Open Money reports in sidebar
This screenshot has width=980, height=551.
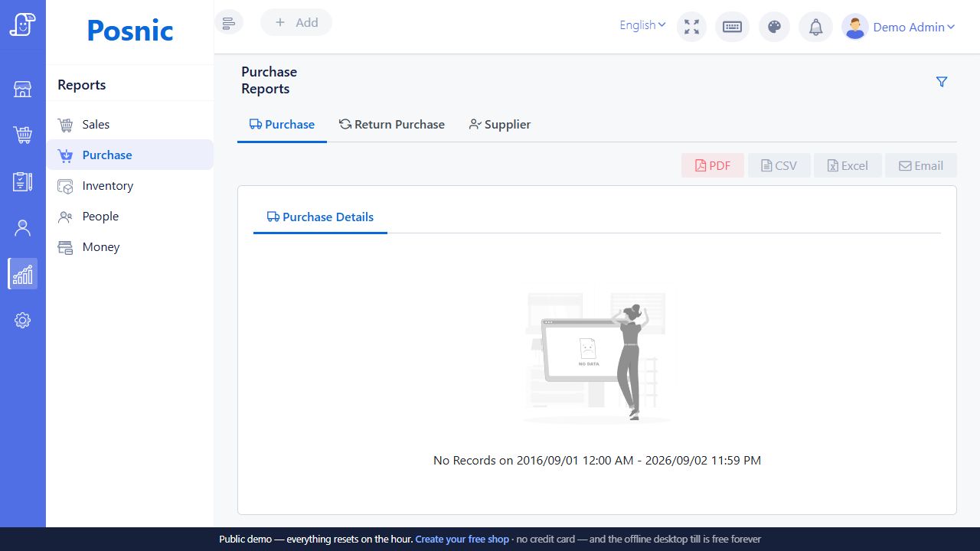click(129, 246)
